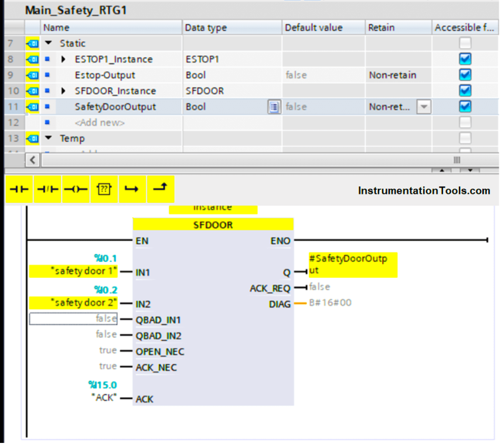
Task: Toggle the accessible checkbox for ESTOP1_Instance
Action: pos(465,59)
